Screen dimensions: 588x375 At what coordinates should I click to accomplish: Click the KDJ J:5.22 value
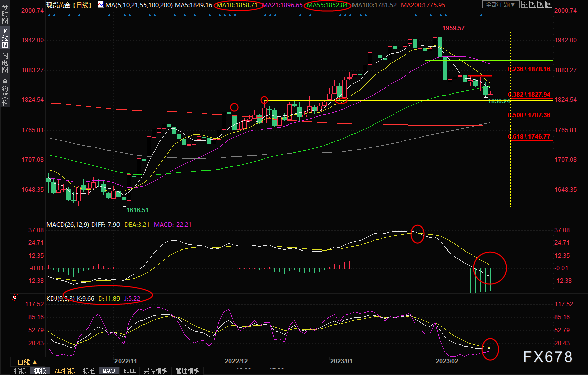tap(132, 299)
